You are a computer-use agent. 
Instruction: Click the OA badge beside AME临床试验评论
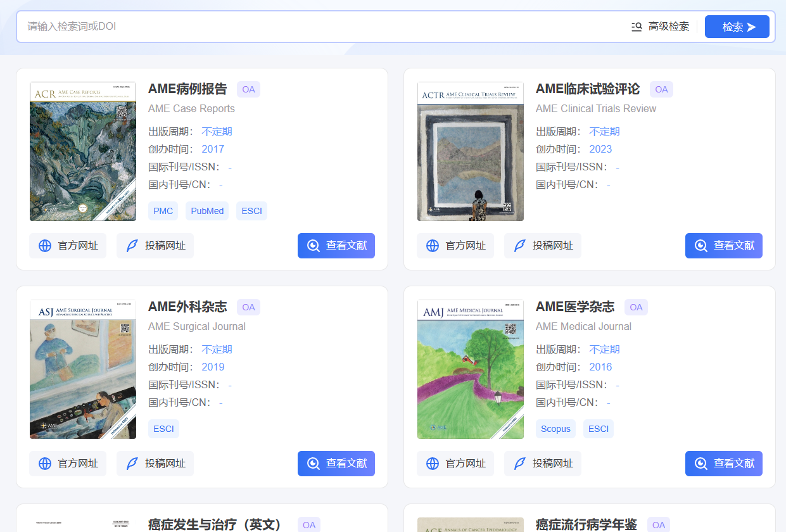pos(661,89)
